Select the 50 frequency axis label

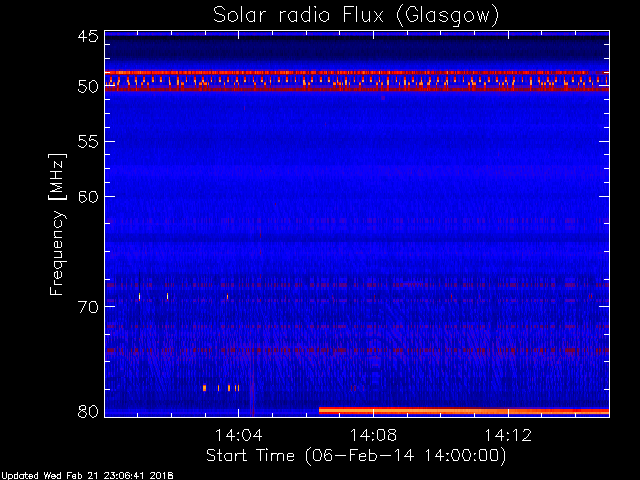tap(88, 87)
